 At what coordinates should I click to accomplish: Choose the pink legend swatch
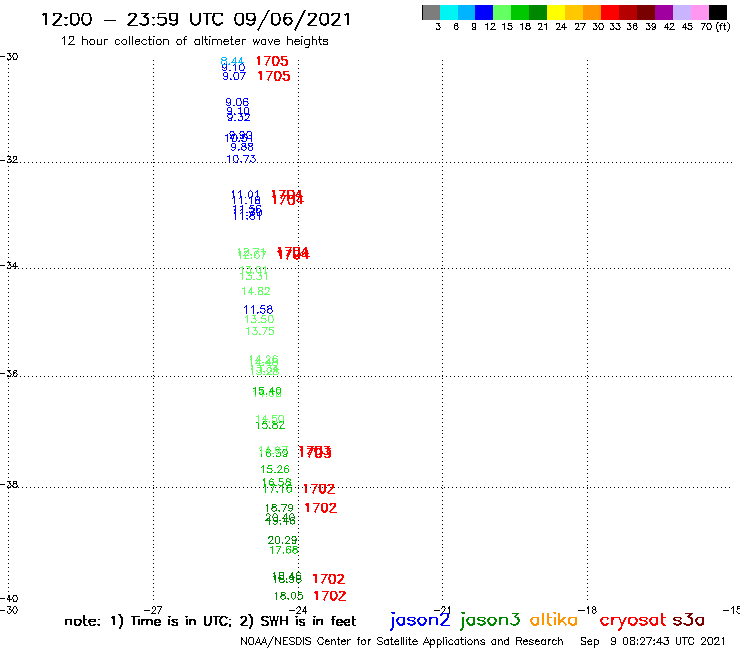click(700, 12)
